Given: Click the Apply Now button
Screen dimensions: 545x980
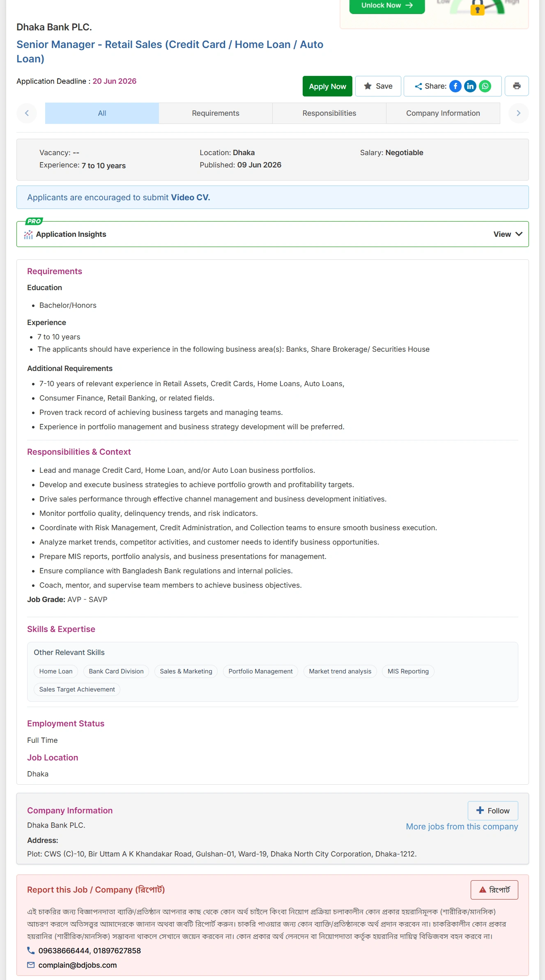Looking at the screenshot, I should (x=327, y=86).
